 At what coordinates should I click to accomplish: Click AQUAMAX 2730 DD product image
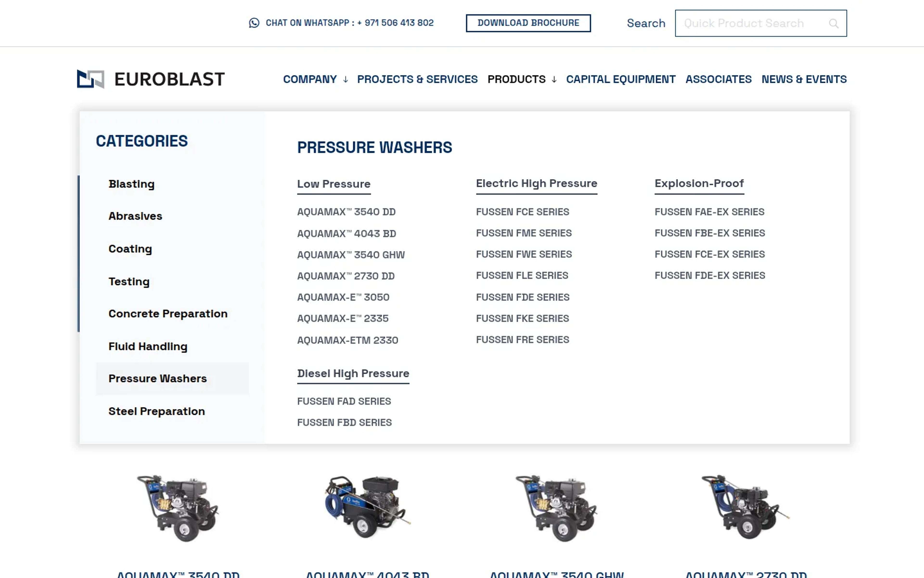745,507
